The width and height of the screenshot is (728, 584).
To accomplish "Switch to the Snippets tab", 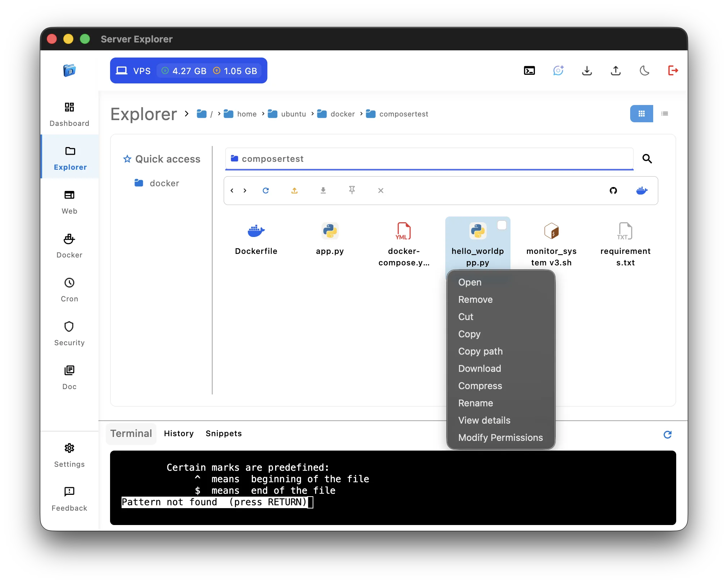I will click(x=224, y=433).
